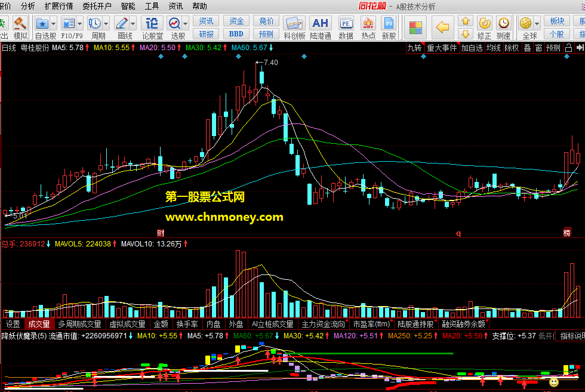Switch to the 市盈率(ttm) tab
585x392 pixels.
pos(371,324)
